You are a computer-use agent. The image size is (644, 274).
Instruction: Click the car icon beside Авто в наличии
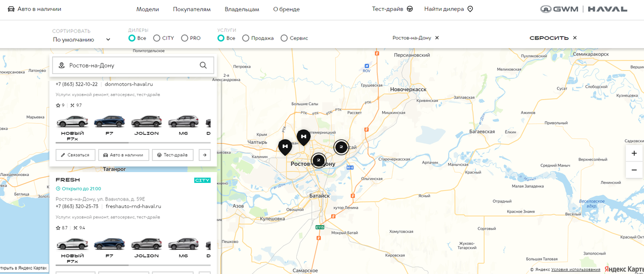(x=10, y=9)
